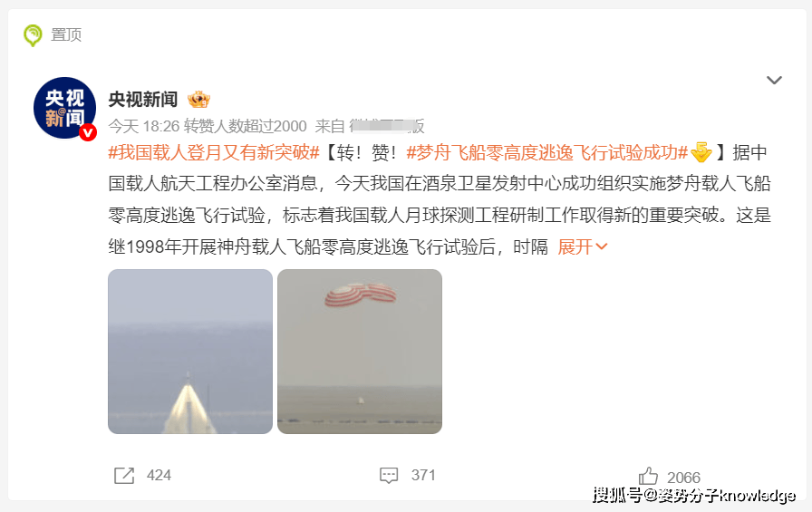The width and height of the screenshot is (812, 512).
Task: Expand full post text via 展开
Action: 575,247
